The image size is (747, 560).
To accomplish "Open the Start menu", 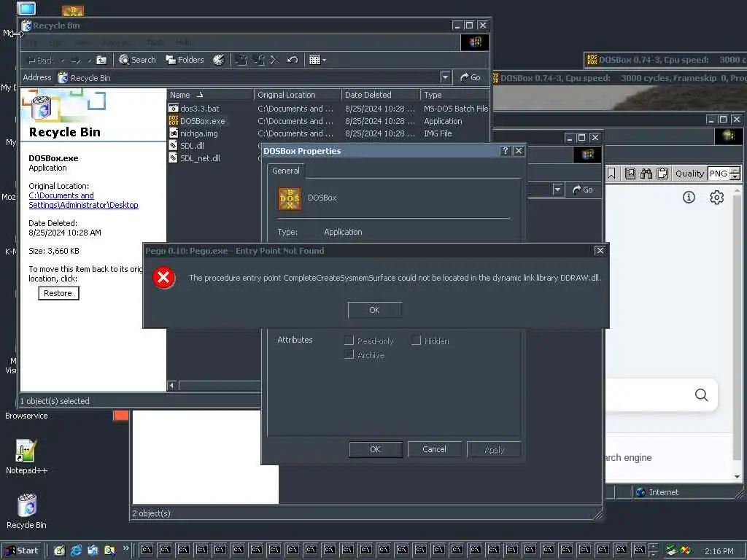I will 22,551.
